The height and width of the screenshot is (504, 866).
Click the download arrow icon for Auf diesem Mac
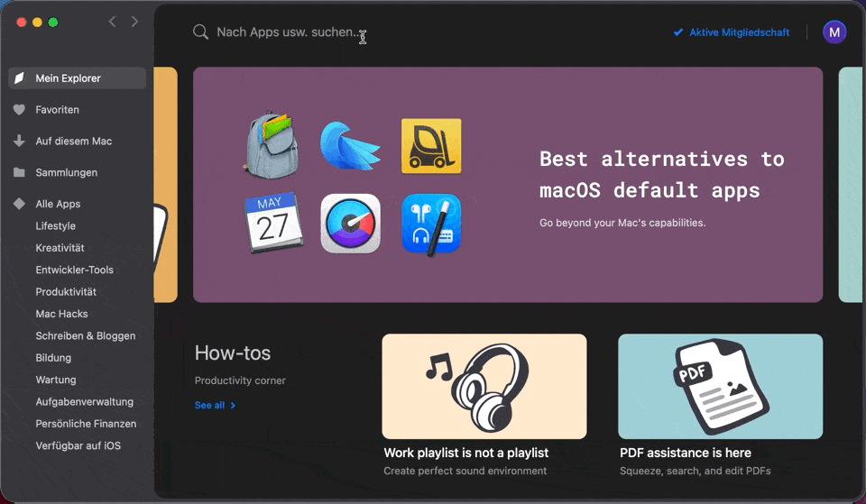tap(19, 141)
